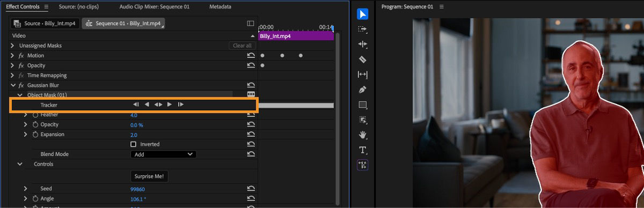Click the Clear all button
The height and width of the screenshot is (208, 644).
tap(242, 46)
